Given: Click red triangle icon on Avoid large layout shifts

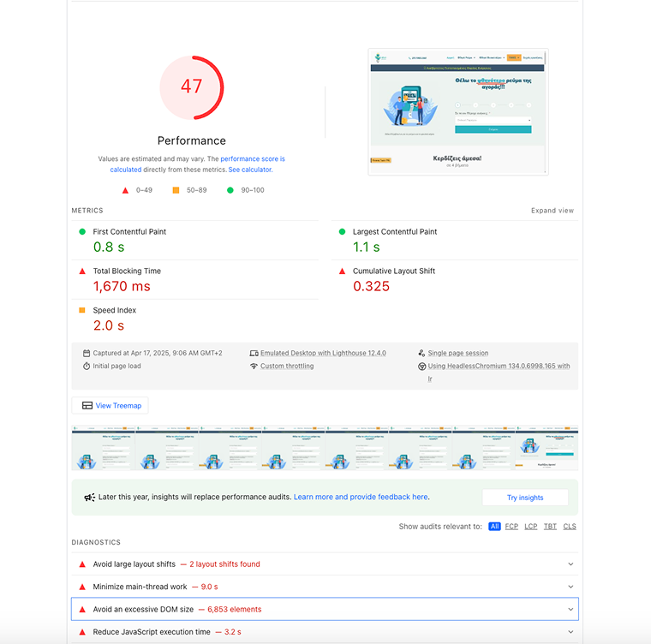Looking at the screenshot, I should coord(82,564).
